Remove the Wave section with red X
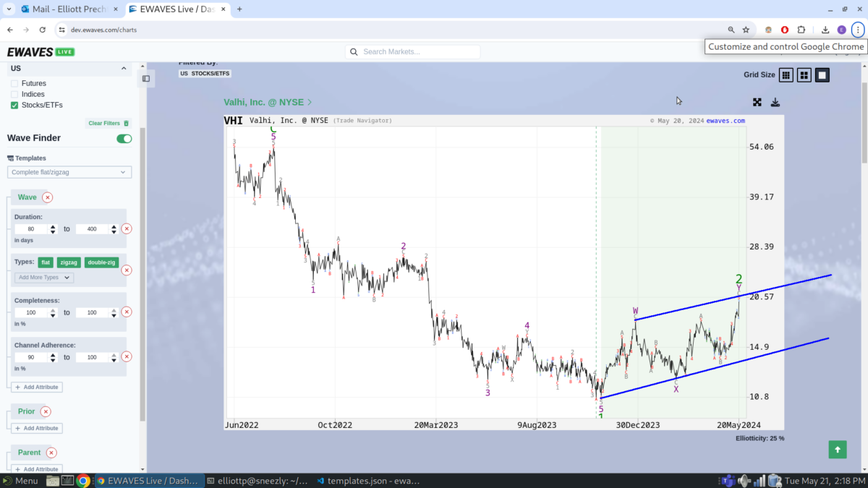 tap(48, 197)
